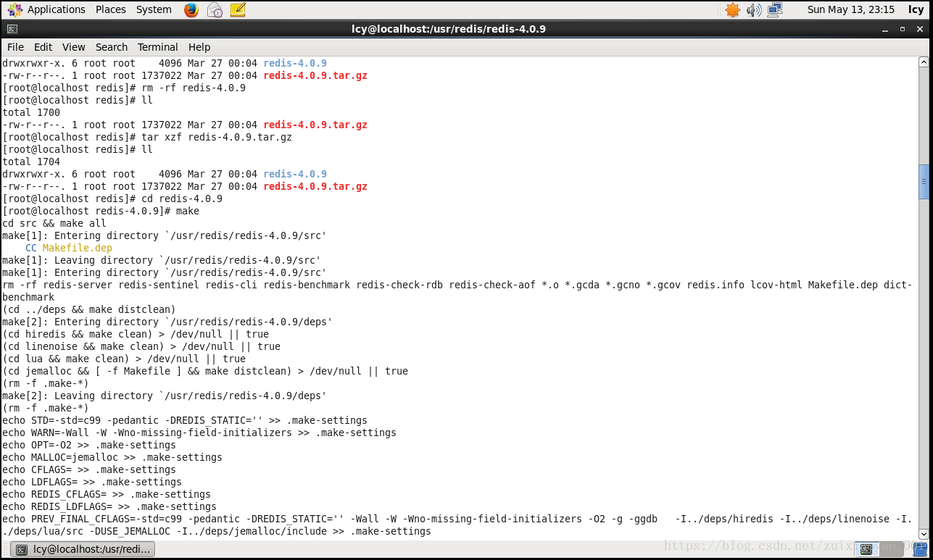Click the 'echo STD=-std=c99' output line
The width and height of the screenshot is (933, 560).
(185, 420)
